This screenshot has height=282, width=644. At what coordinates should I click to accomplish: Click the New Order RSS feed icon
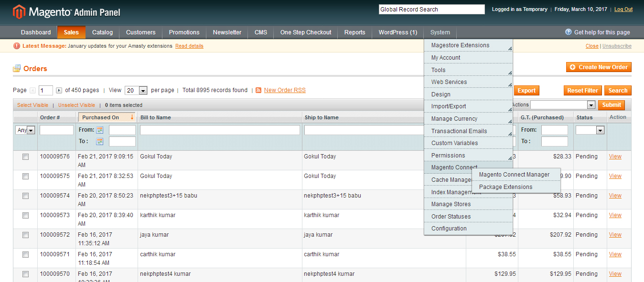tap(258, 90)
